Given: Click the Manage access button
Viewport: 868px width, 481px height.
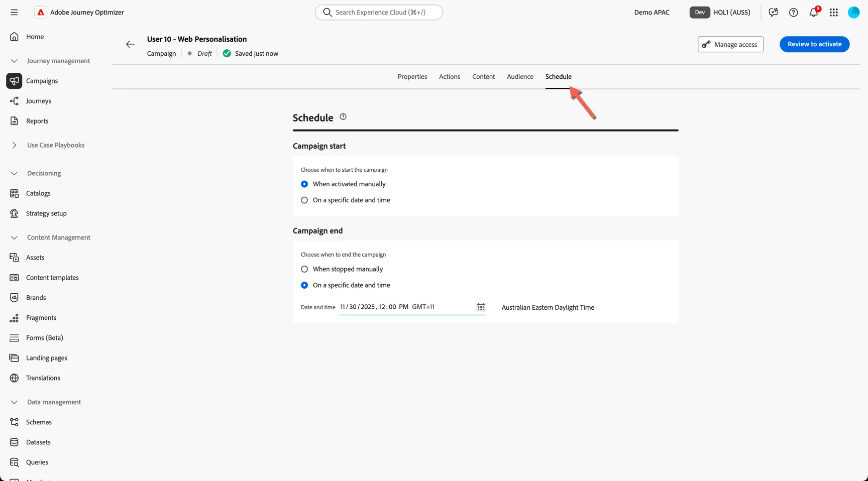Looking at the screenshot, I should click(730, 44).
